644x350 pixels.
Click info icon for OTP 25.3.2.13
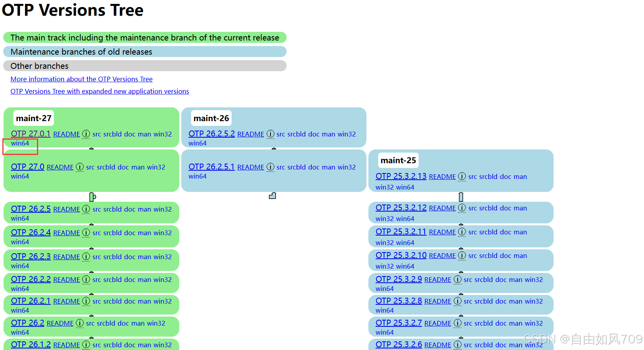point(462,177)
